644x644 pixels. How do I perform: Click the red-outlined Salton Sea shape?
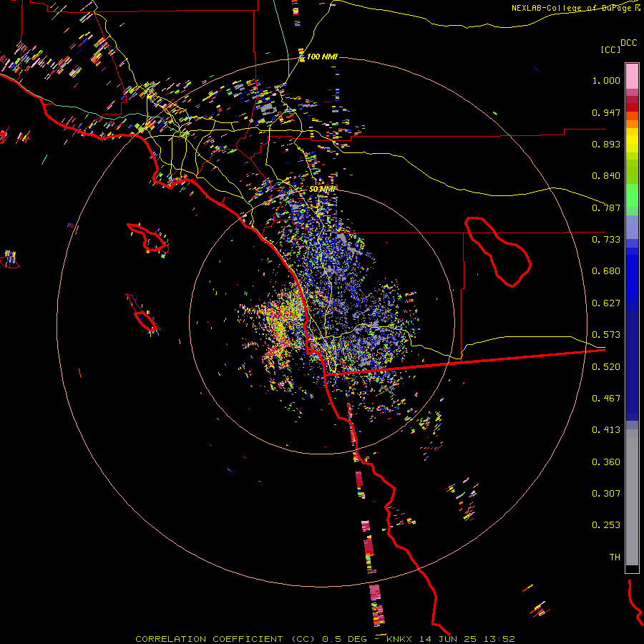pos(498,252)
